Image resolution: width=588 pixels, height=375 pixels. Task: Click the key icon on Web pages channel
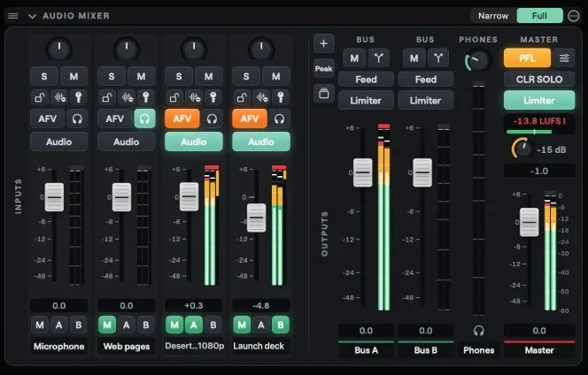(146, 97)
